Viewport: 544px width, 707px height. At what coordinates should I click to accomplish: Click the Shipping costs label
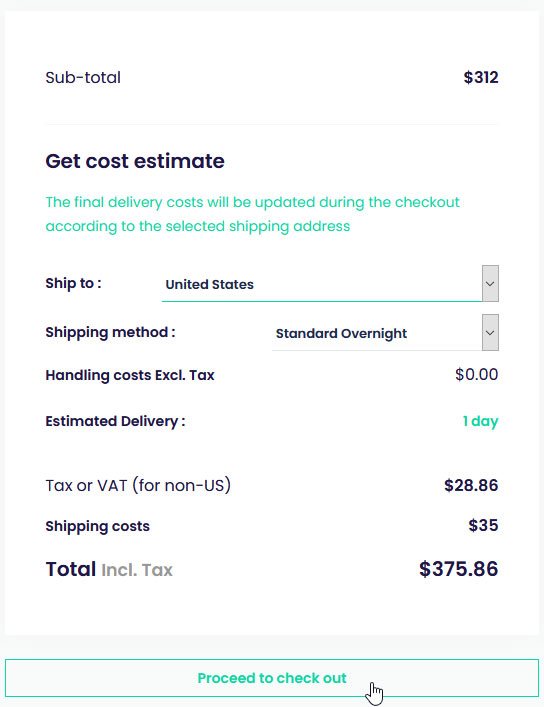(x=97, y=526)
